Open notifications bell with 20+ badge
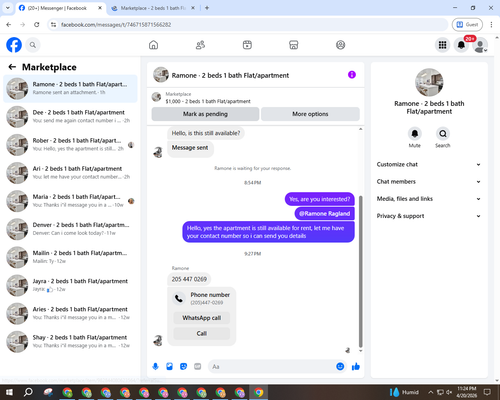The width and height of the screenshot is (500, 400). click(461, 45)
